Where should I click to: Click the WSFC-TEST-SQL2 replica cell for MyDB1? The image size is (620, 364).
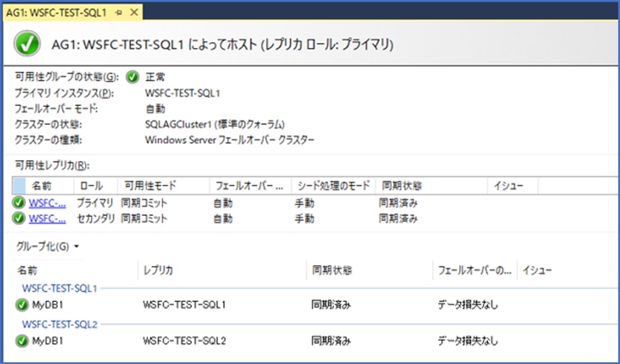click(184, 341)
